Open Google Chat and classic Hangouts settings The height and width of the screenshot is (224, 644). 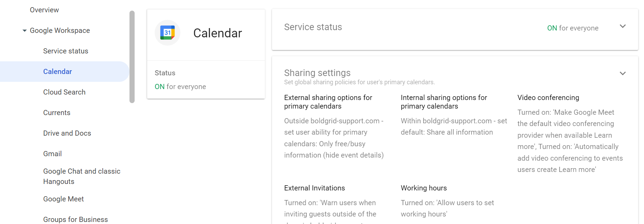pos(82,176)
